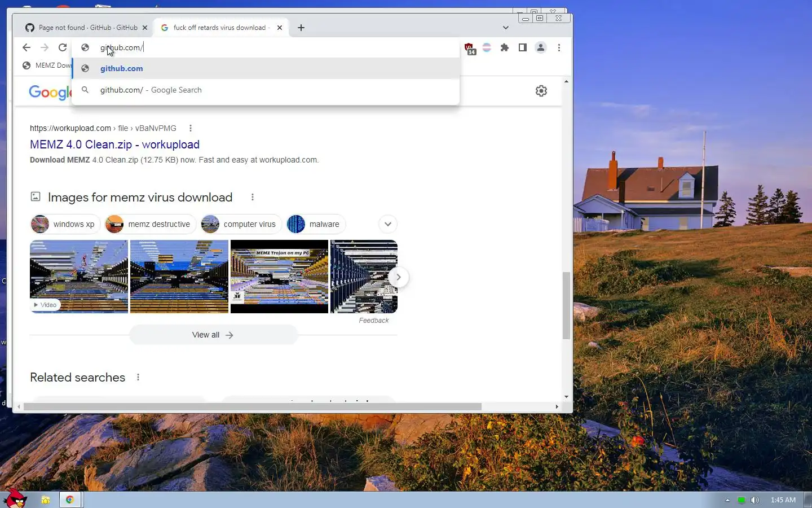812x508 pixels.
Task: Click the horizontal scrollbar thumb
Action: tap(253, 406)
